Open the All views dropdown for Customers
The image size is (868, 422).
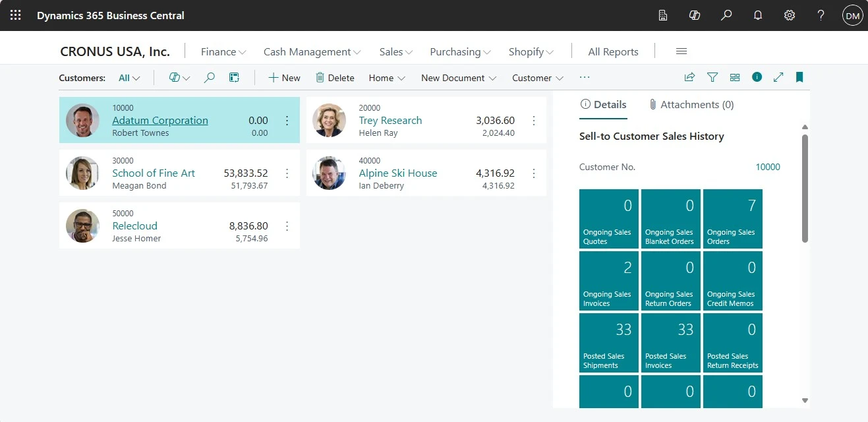coord(129,78)
